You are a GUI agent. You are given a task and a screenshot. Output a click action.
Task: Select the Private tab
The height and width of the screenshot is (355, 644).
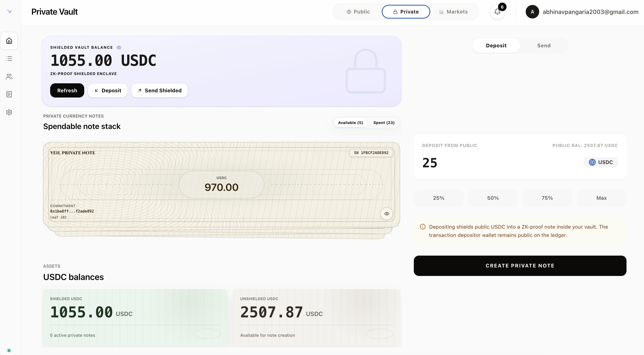coord(406,12)
